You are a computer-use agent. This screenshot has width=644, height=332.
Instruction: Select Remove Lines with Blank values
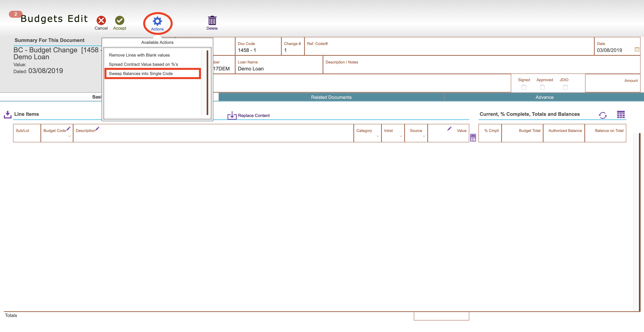click(139, 55)
